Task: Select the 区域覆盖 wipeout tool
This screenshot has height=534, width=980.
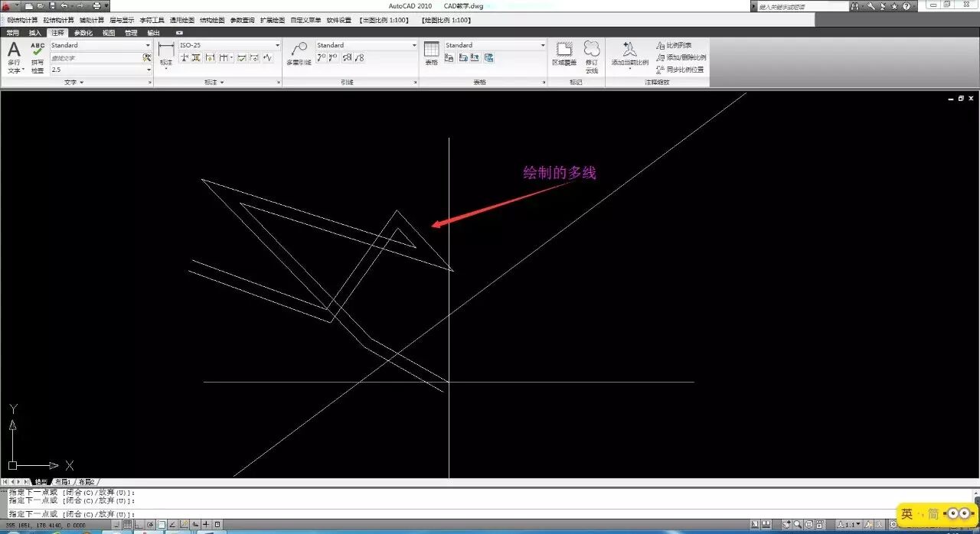Action: pos(564,54)
